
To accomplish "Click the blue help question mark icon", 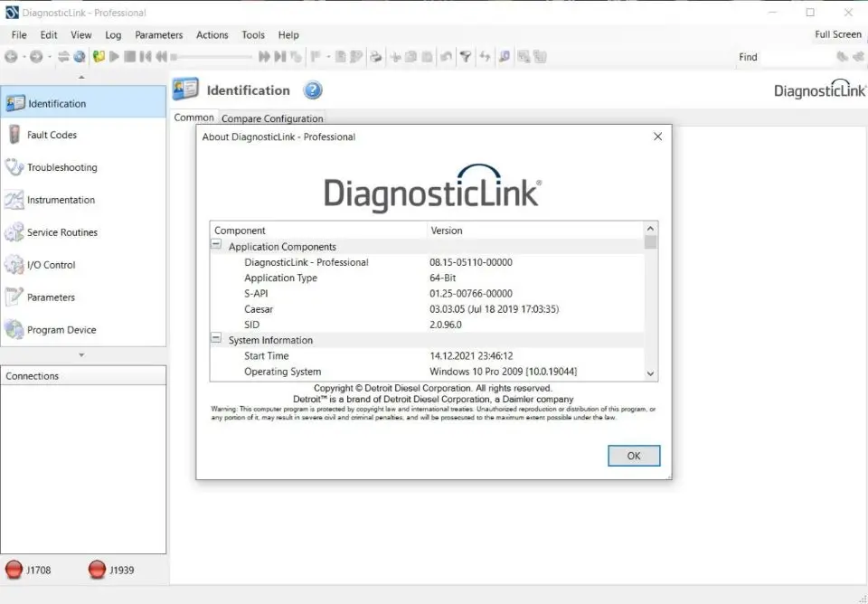I will click(x=313, y=90).
